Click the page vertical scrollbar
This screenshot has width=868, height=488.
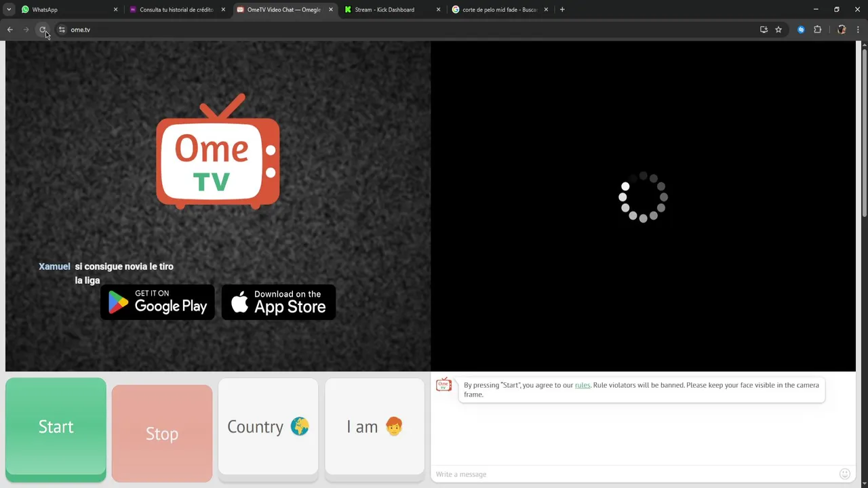coord(864,132)
